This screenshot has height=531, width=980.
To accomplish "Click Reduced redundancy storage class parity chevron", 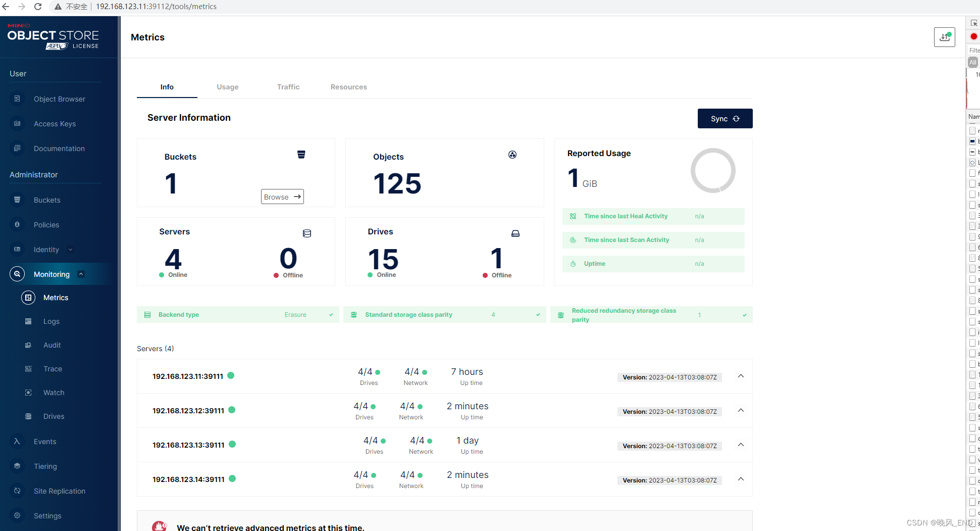I will coord(745,315).
